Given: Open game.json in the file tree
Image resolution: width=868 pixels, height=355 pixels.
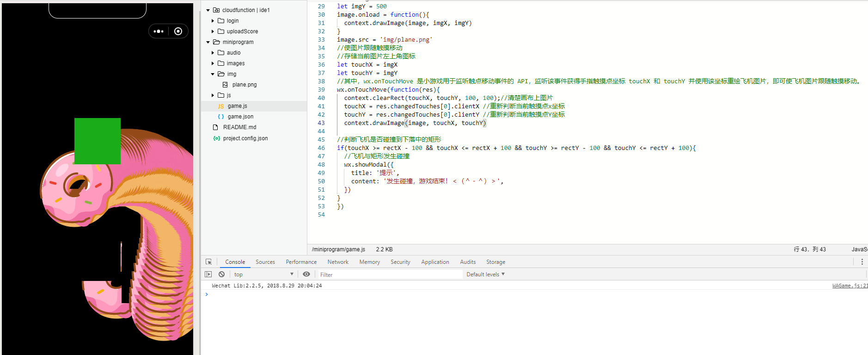Looking at the screenshot, I should (240, 117).
